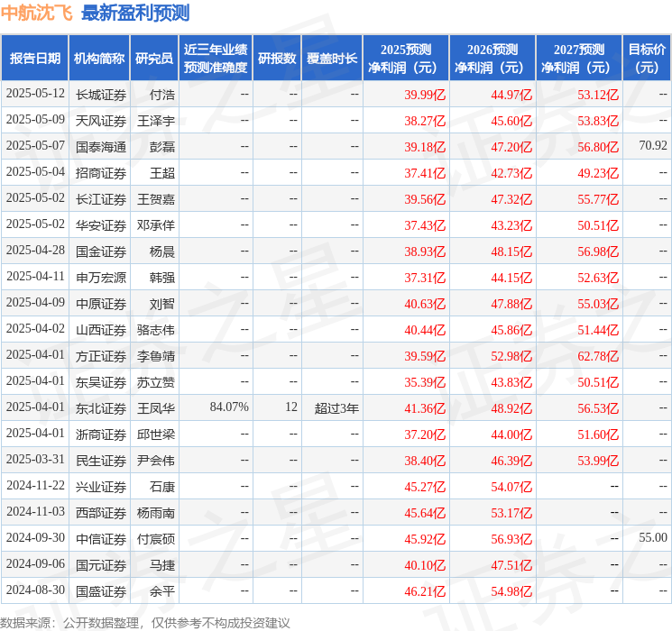The image size is (672, 631).
Task: Click the 数据来源 footer note
Action: click(145, 622)
